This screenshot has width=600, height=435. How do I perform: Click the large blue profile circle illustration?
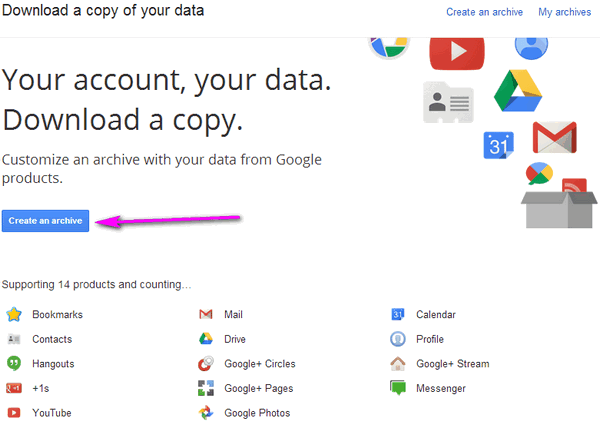click(x=531, y=48)
